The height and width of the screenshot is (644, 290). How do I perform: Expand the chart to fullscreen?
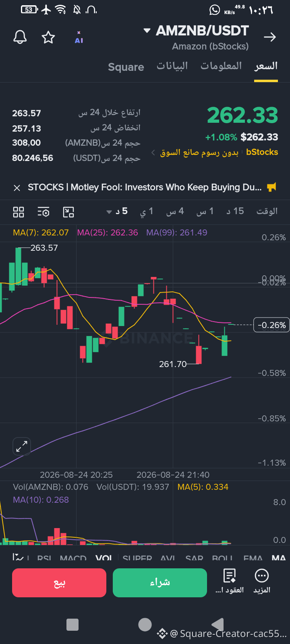coord(22,446)
